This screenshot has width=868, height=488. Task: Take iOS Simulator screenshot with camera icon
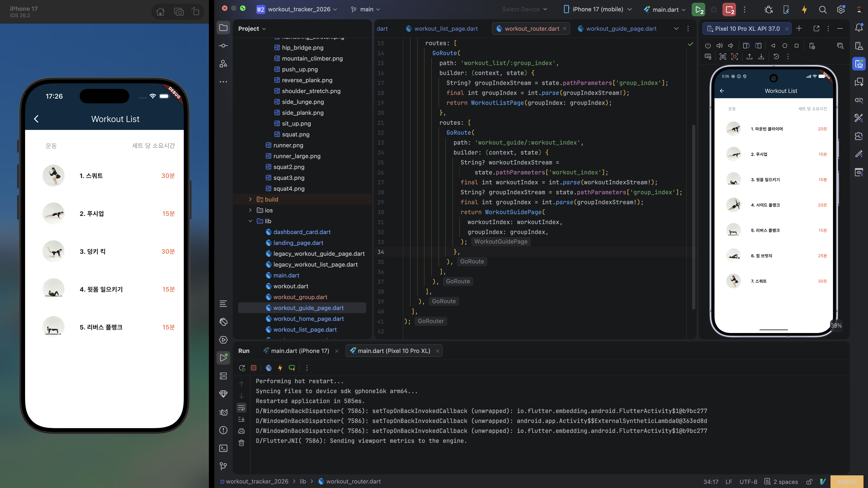click(x=179, y=12)
